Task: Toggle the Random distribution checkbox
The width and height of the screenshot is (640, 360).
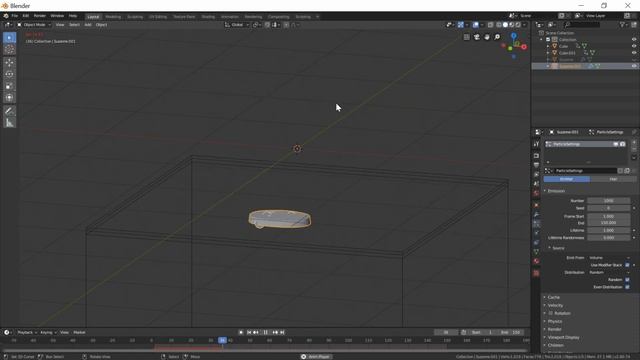Action: (627, 280)
